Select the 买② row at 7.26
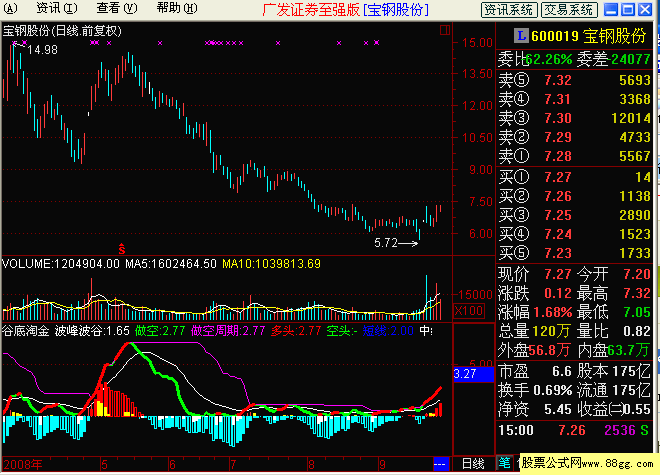The height and width of the screenshot is (475, 660). pos(575,196)
